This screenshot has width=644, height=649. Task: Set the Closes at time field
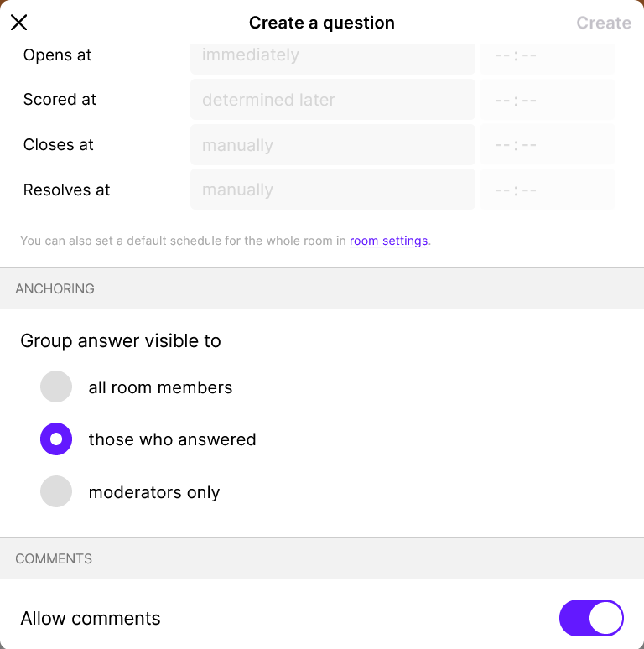tap(547, 145)
